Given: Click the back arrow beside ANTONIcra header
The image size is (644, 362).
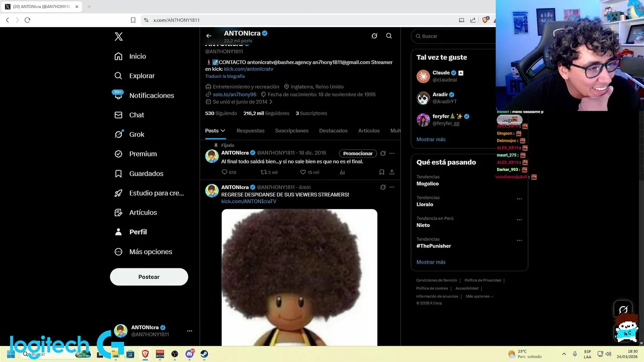Looking at the screenshot, I should (x=209, y=36).
